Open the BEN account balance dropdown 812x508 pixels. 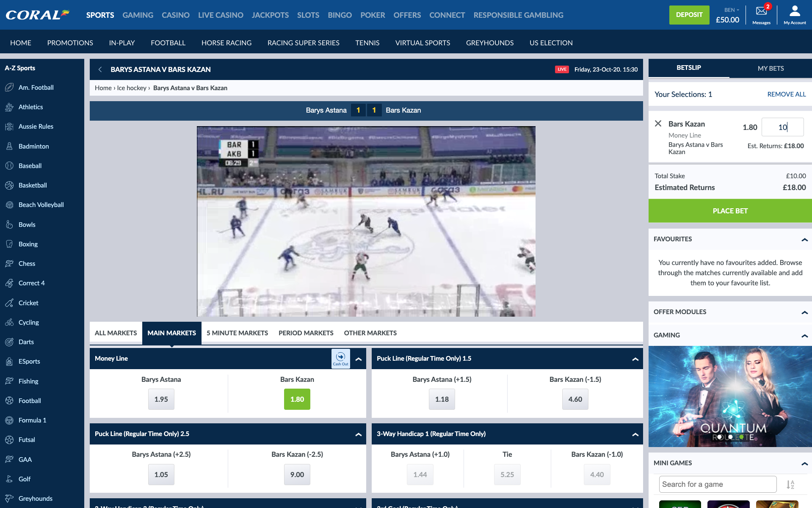(731, 10)
